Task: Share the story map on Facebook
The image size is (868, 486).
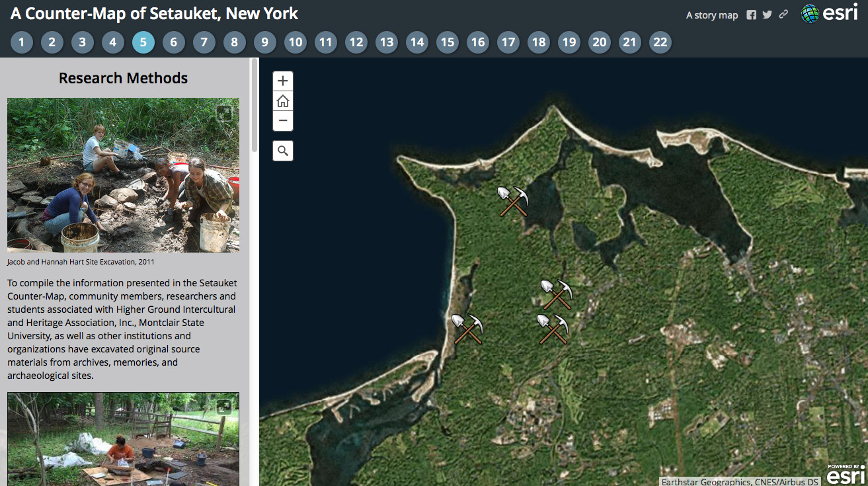Action: click(x=751, y=14)
